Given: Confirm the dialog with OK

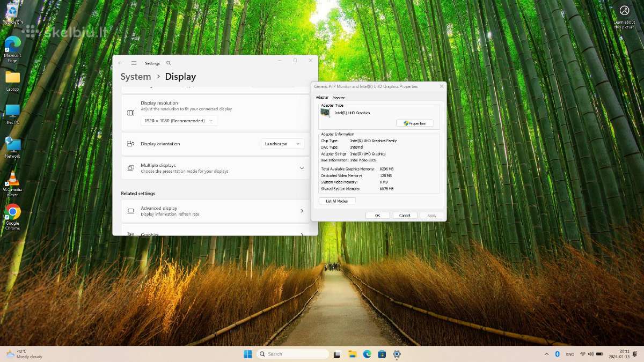Looking at the screenshot, I should [x=377, y=216].
